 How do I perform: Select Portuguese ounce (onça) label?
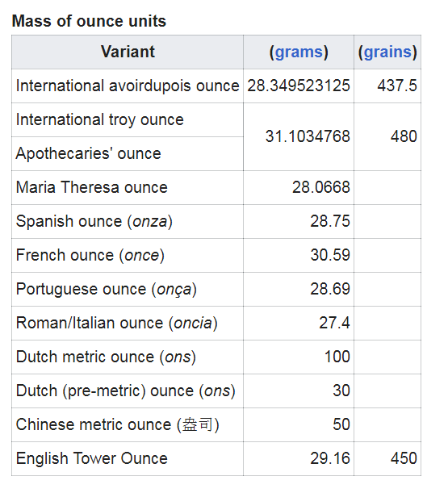(107, 290)
